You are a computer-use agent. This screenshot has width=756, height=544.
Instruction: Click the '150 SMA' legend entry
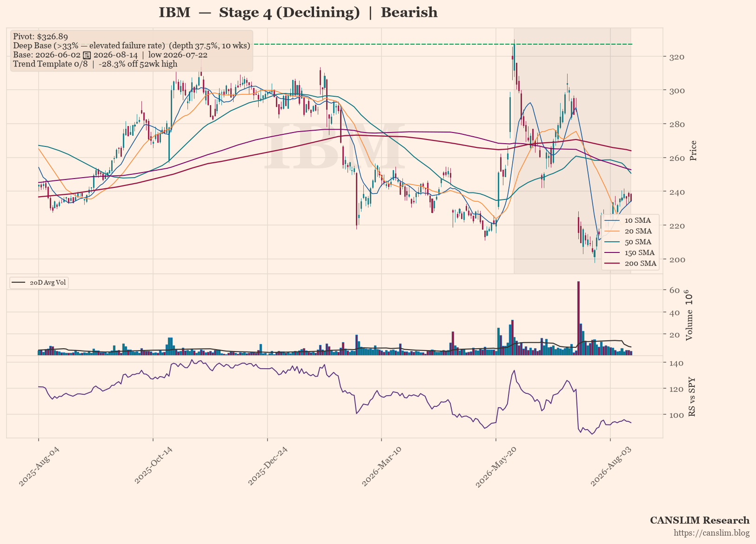[630, 252]
